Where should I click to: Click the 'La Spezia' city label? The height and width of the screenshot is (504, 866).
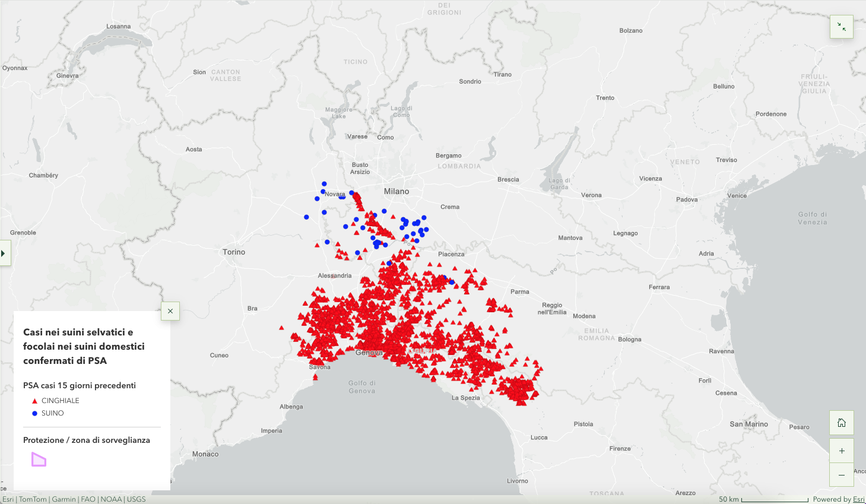coord(466,398)
